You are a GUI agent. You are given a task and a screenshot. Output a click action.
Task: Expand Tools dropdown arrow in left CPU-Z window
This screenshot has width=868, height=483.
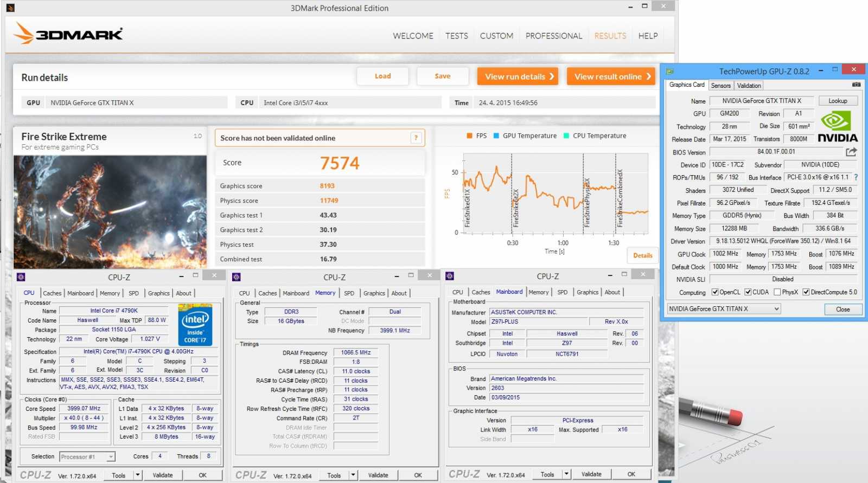pos(137,475)
